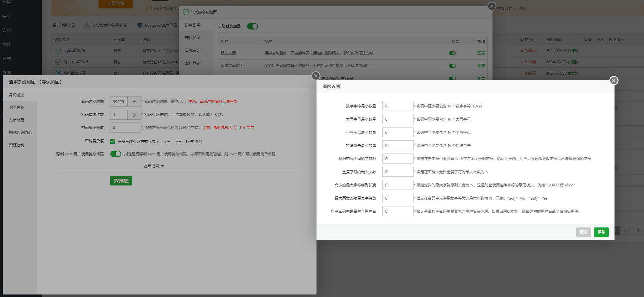Click the PostgreSQL管理器 elephant icon
This screenshot has width=644, height=297.
140,25
